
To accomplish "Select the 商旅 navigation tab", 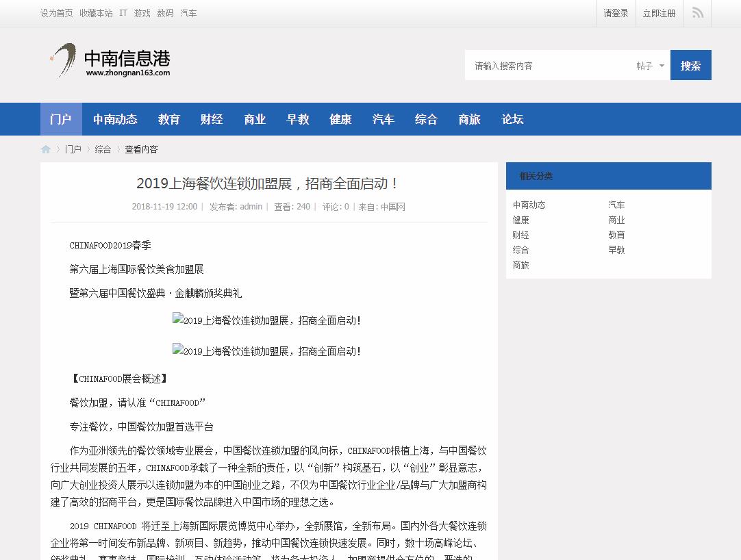I will (x=469, y=119).
